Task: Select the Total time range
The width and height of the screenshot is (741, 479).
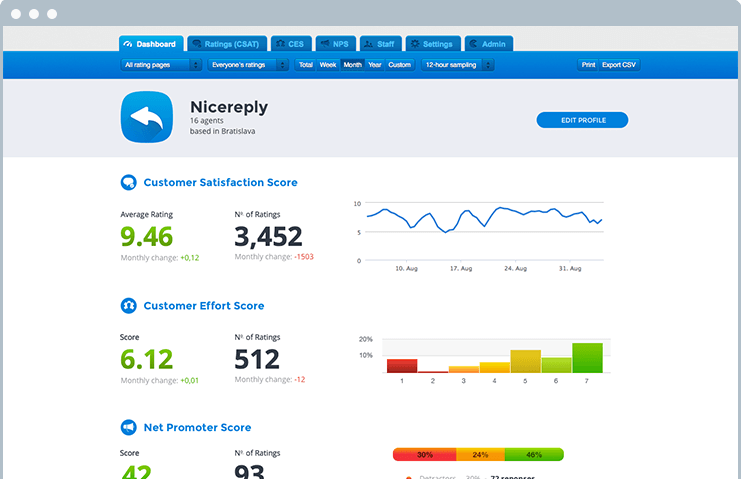Action: click(x=306, y=65)
